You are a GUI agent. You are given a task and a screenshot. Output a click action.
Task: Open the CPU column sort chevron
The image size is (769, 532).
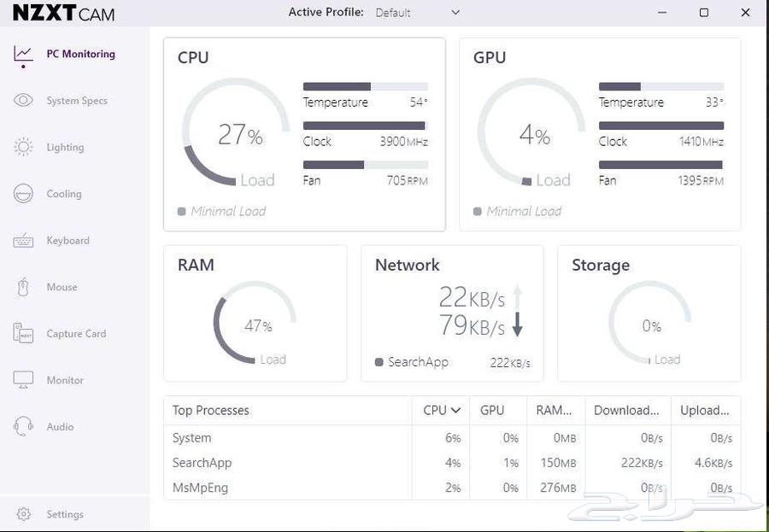[x=455, y=410]
